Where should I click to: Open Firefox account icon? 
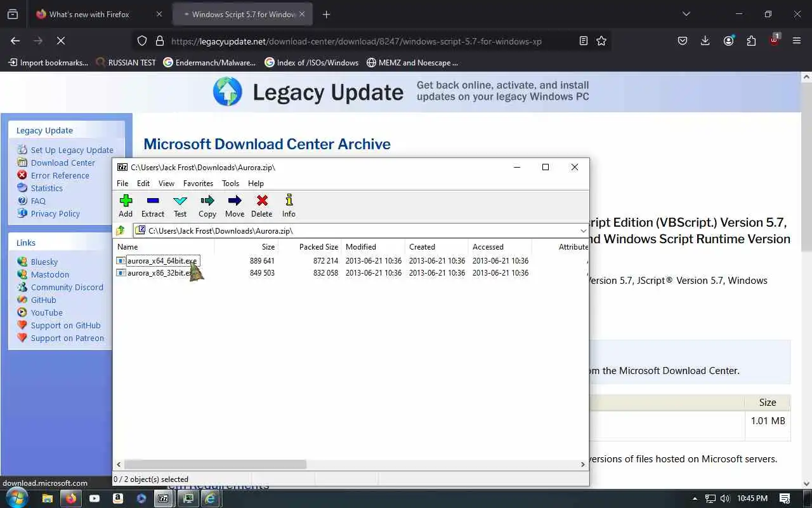click(x=728, y=41)
